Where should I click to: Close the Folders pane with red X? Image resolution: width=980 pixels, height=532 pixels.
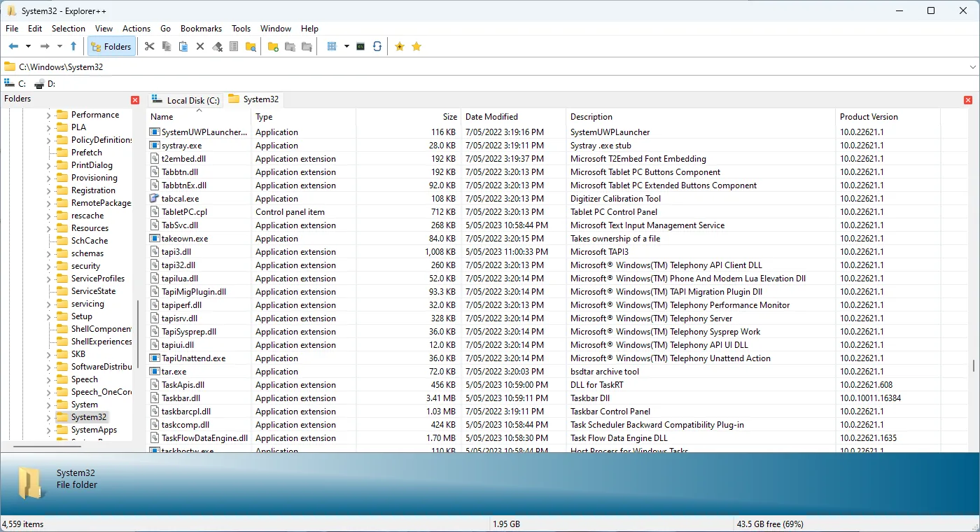tap(135, 100)
